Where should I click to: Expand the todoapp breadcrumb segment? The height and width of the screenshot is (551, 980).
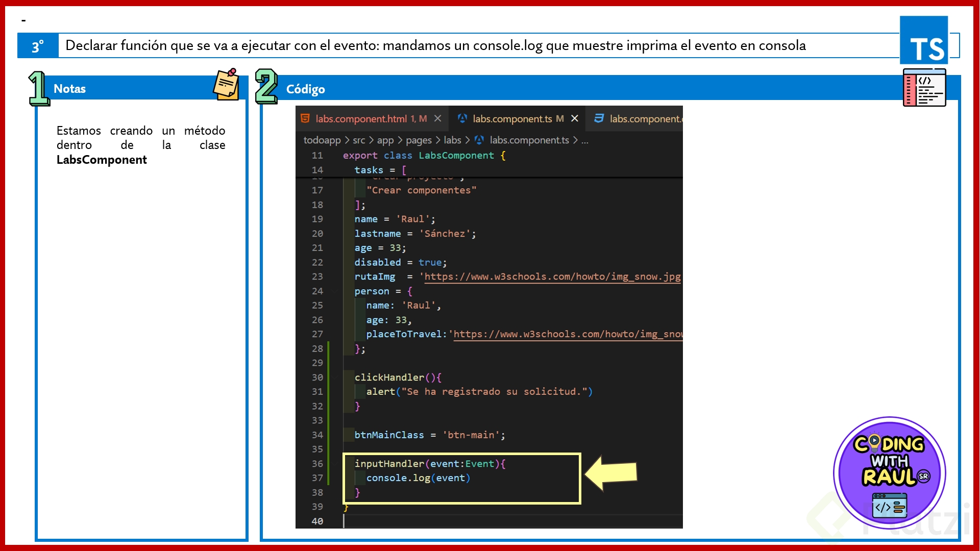tap(322, 140)
